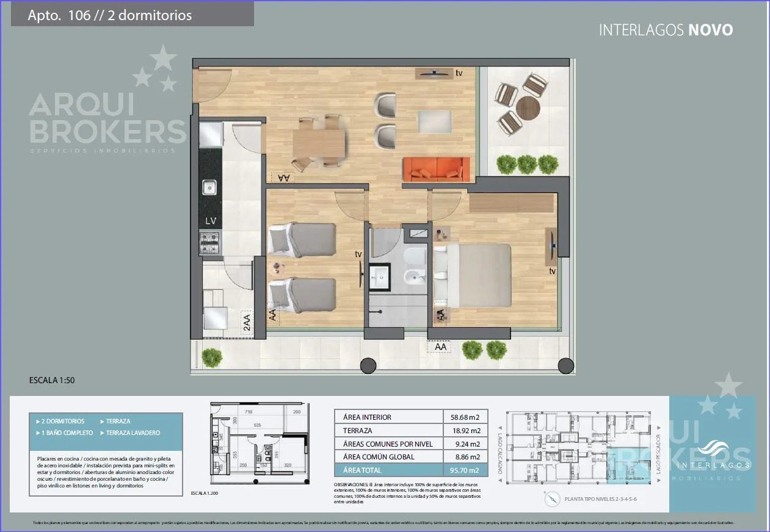Viewport: 770px width, 532px height.
Task: Open the building level plan thumbnail
Action: coord(579,448)
